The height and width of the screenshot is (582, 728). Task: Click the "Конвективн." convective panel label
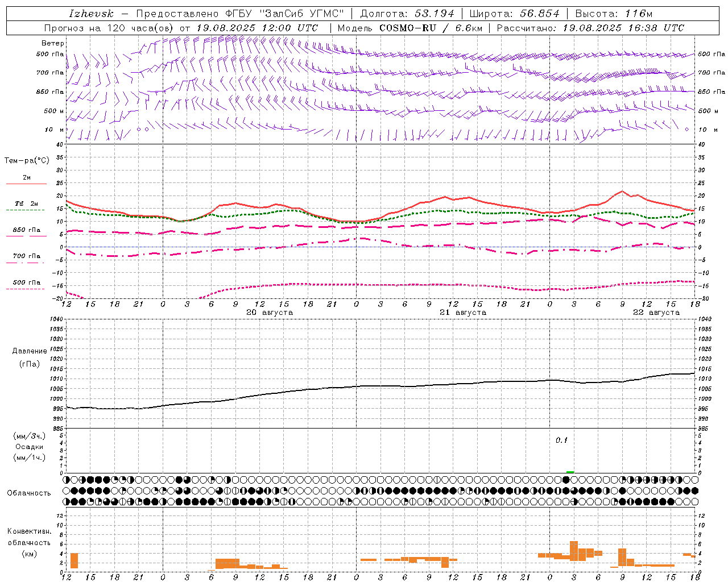point(30,531)
